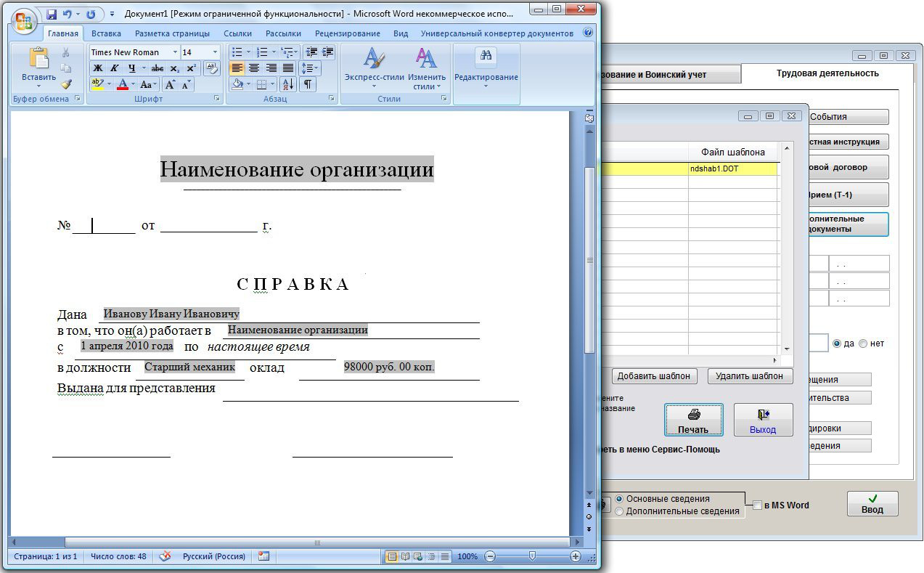
Task: Expand the font size 14 dropdown
Action: 215,52
